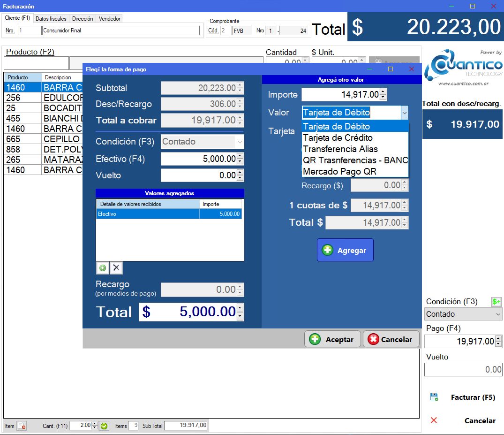Select Tarjeta de Crédito option

[x=355, y=137]
